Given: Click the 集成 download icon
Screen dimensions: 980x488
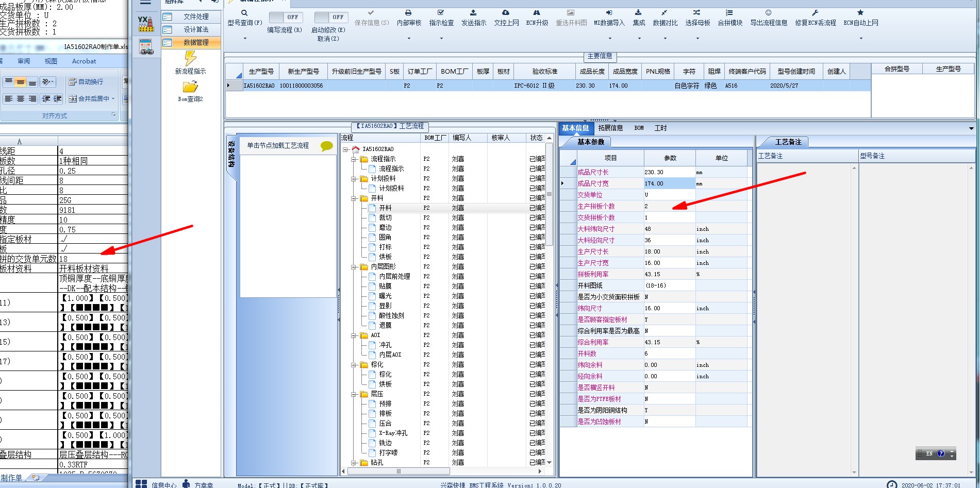Looking at the screenshot, I should pos(638,12).
